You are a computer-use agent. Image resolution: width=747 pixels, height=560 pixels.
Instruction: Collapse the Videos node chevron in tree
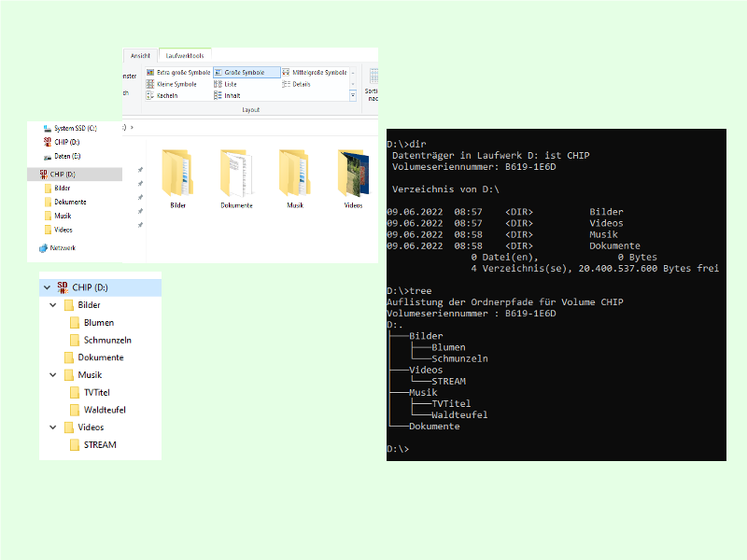coord(53,427)
